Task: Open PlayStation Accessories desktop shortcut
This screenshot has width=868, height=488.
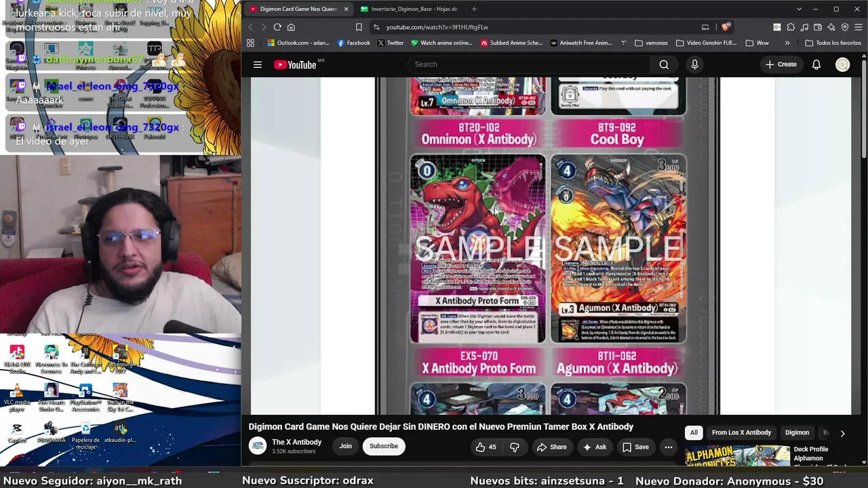Action: click(85, 398)
